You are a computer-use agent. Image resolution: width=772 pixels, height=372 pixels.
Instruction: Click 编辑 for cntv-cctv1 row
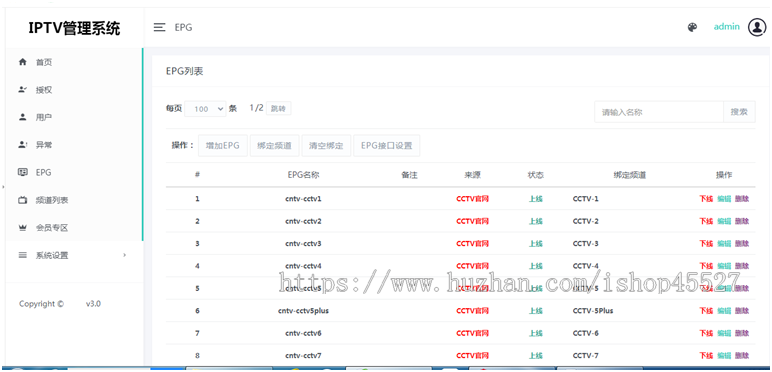pyautogui.click(x=724, y=199)
